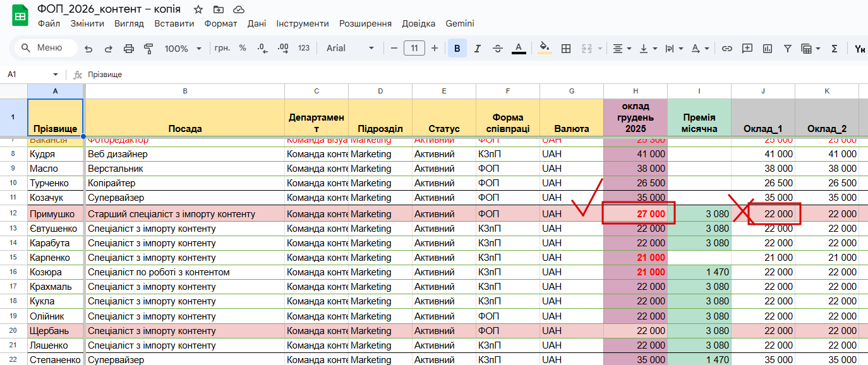Open the Вставити menu

[x=174, y=23]
